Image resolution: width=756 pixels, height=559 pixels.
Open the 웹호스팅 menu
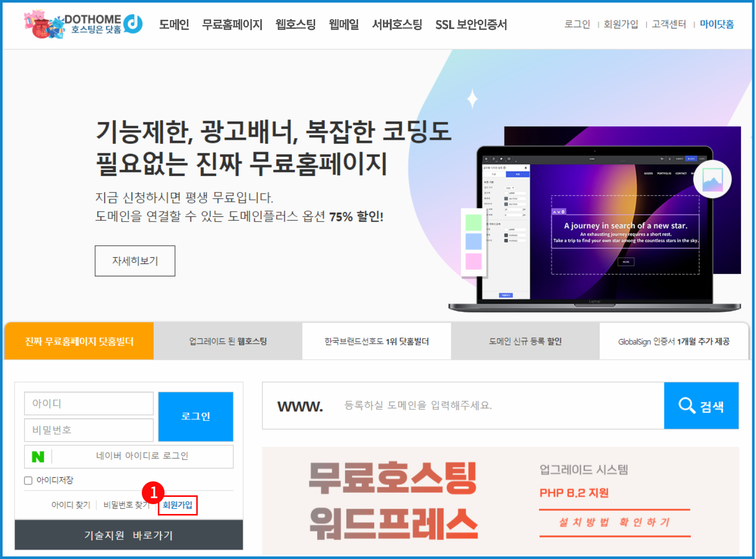pos(295,24)
